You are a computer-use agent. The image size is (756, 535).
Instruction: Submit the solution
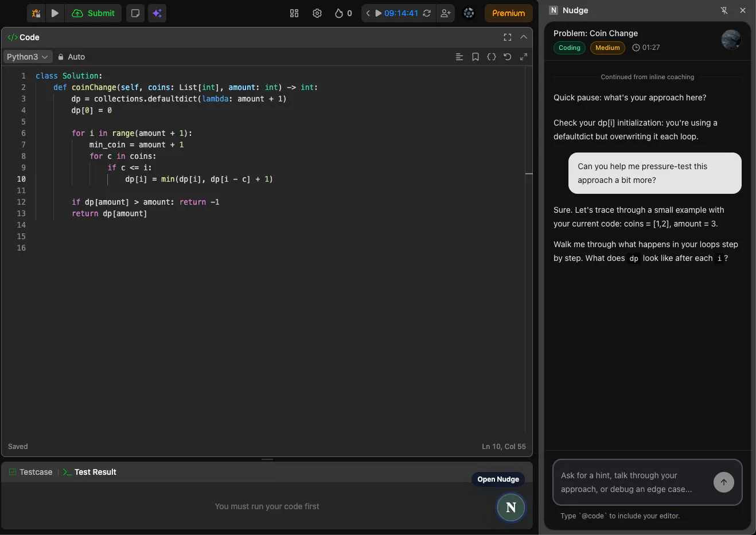pyautogui.click(x=93, y=13)
